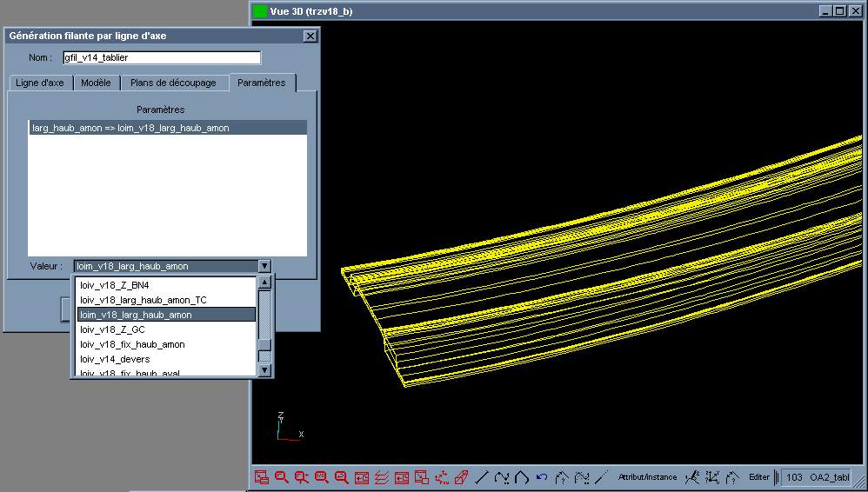Click the numbered curve points icon
The width and height of the screenshot is (868, 492).
click(x=692, y=477)
